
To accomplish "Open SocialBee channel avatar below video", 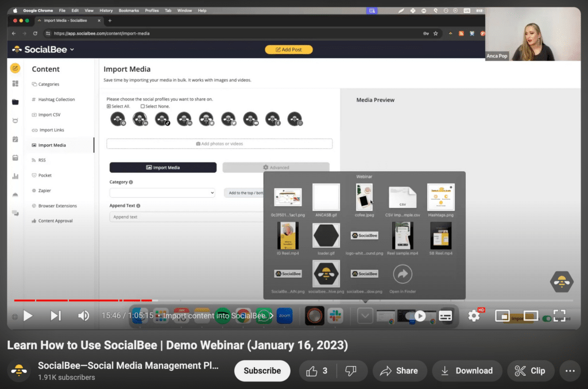I will [19, 371].
